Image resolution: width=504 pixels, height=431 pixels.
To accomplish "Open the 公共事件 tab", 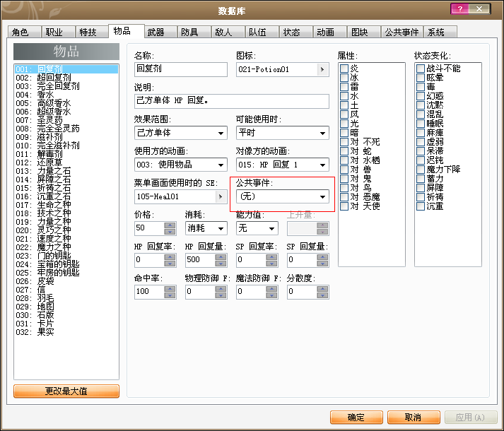I will click(402, 32).
